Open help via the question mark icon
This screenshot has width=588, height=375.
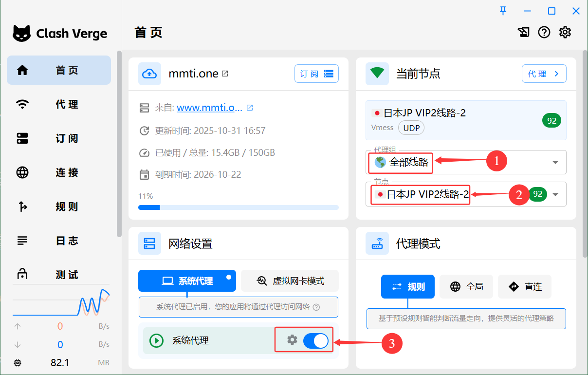[x=544, y=33]
